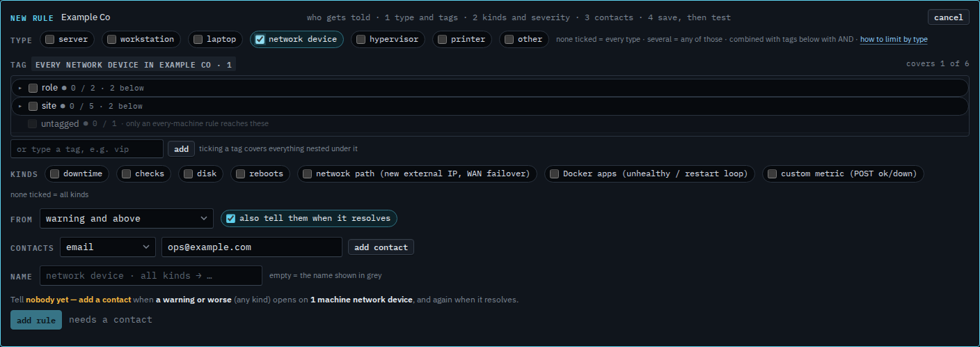Click the add contact button
This screenshot has height=347, width=980.
[381, 247]
